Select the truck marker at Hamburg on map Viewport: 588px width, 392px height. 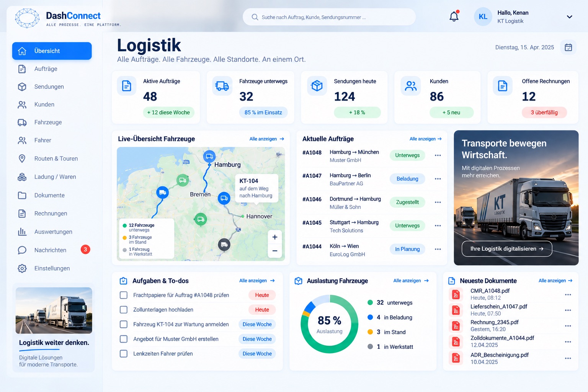[x=209, y=156]
